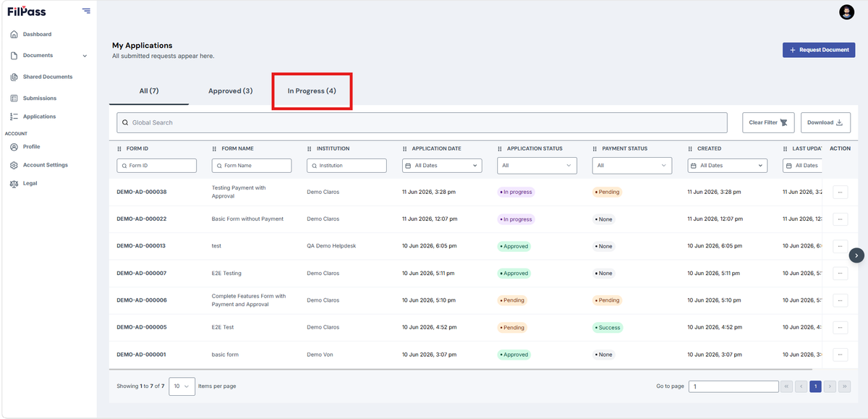This screenshot has height=419, width=868.
Task: Click the drag handle of FORM ID column
Action: [x=119, y=148]
